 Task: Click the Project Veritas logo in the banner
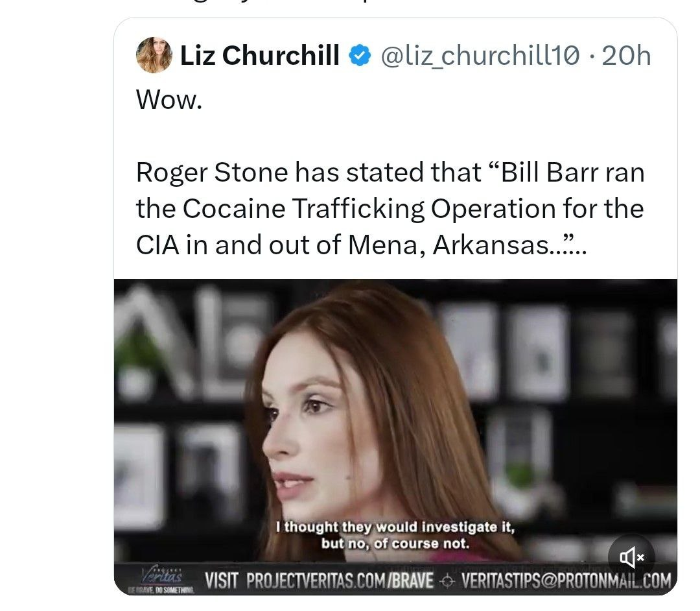click(x=161, y=576)
